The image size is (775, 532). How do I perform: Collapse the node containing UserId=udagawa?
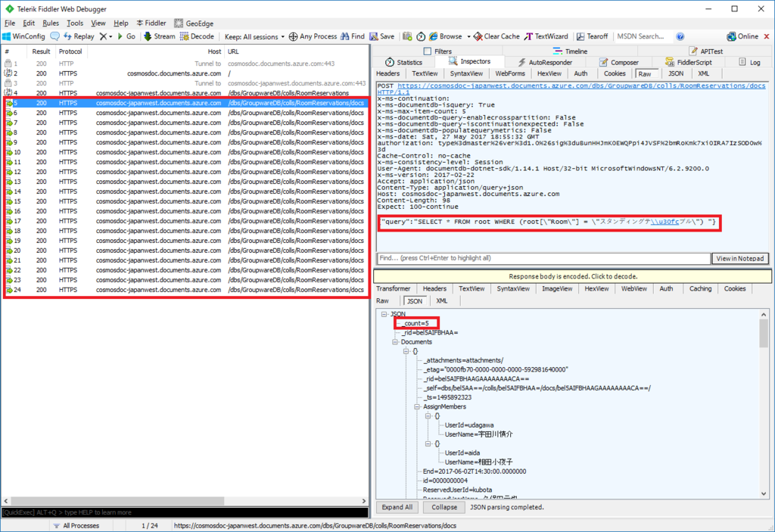click(428, 415)
